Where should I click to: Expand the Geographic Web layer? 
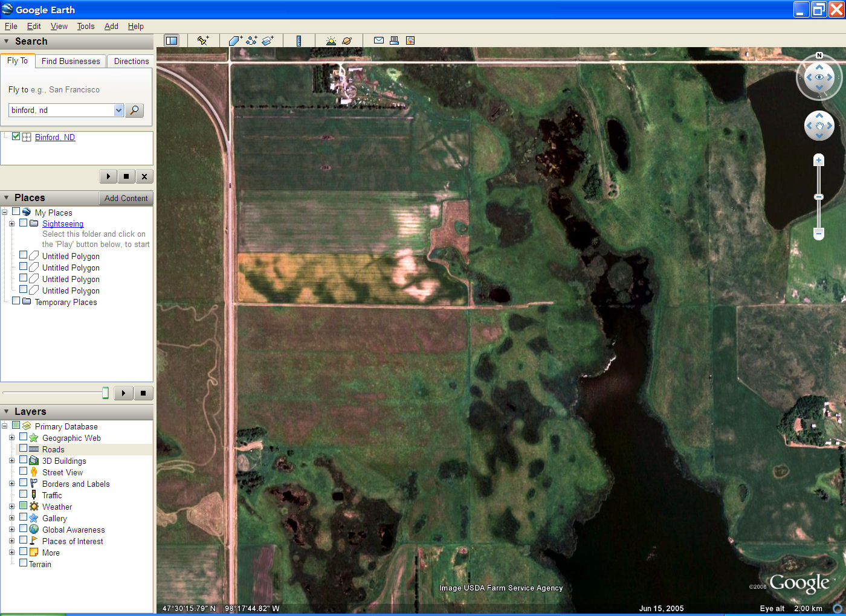pos(11,437)
